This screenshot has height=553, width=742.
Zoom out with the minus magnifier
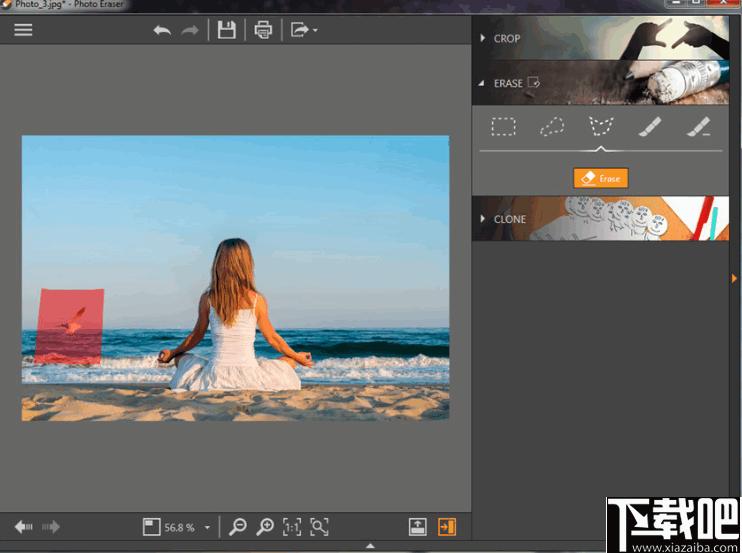point(238,527)
